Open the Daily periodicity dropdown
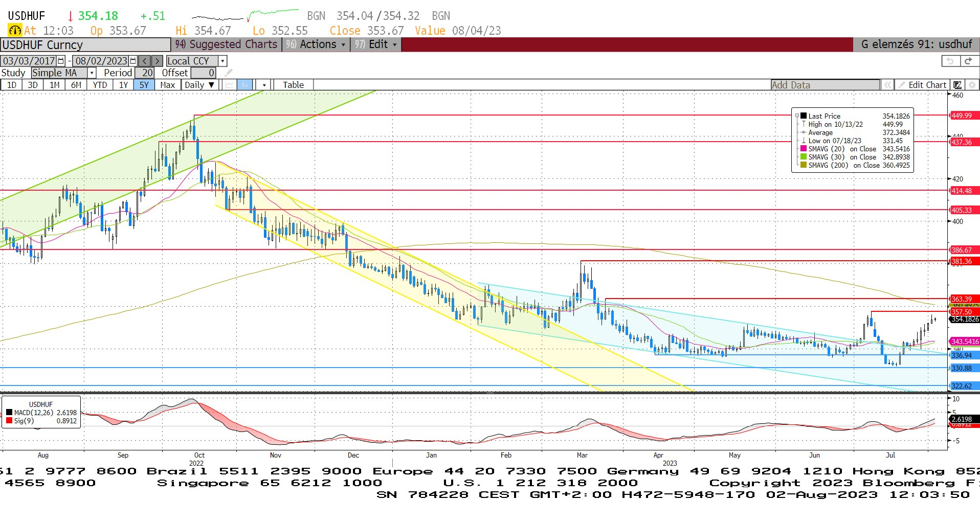This screenshot has height=523, width=980. coord(200,85)
